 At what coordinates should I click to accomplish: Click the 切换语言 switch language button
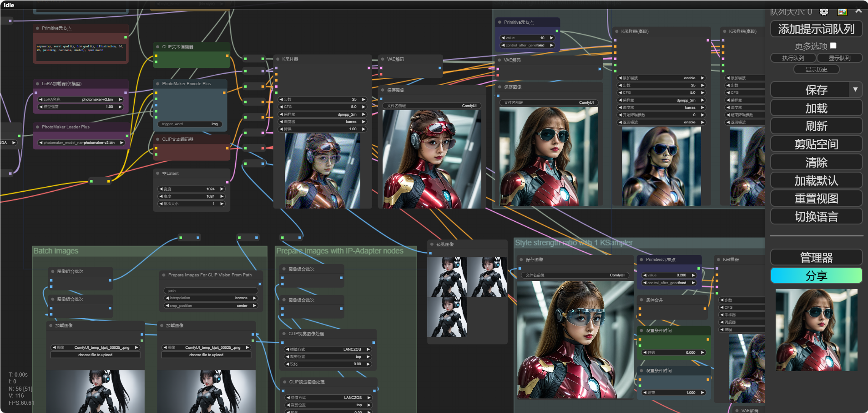pos(816,217)
